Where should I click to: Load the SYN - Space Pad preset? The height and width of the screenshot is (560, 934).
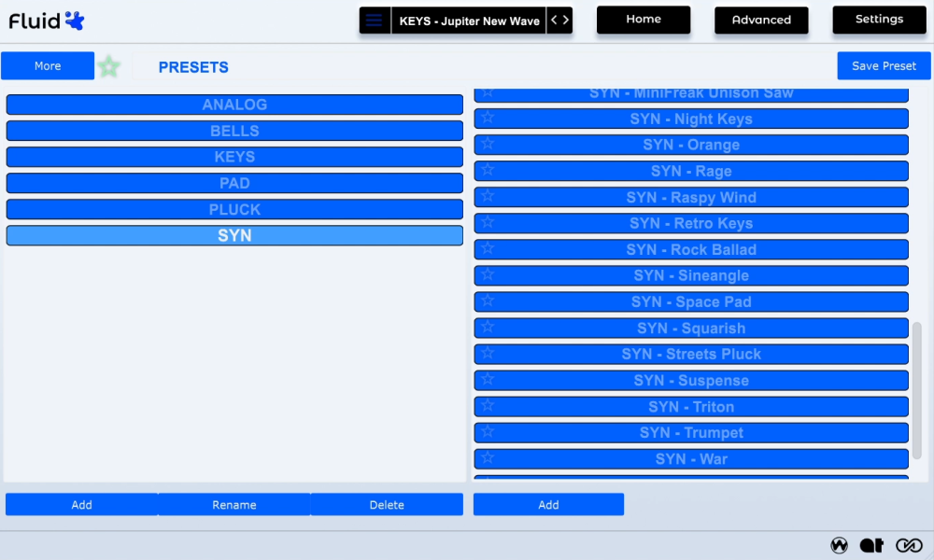(x=691, y=301)
